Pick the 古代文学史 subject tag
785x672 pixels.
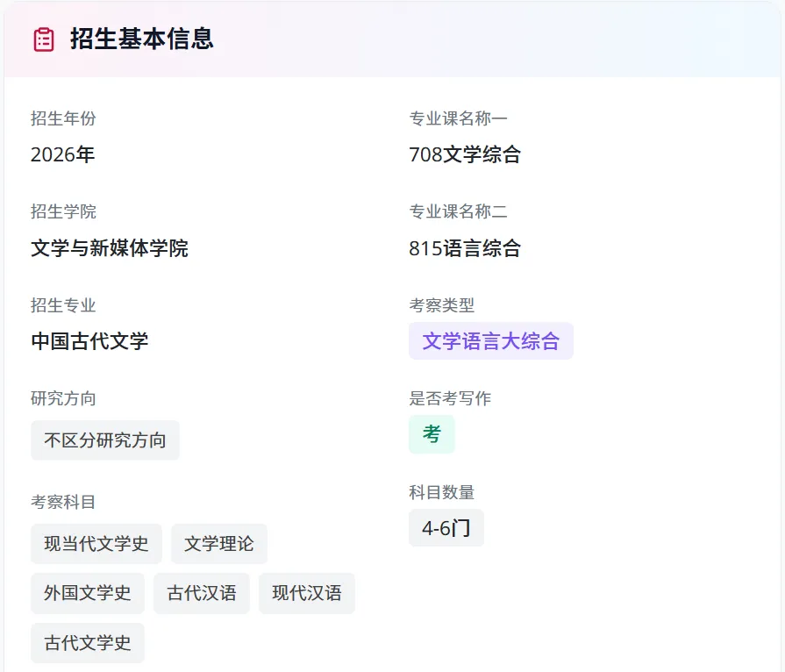click(88, 643)
